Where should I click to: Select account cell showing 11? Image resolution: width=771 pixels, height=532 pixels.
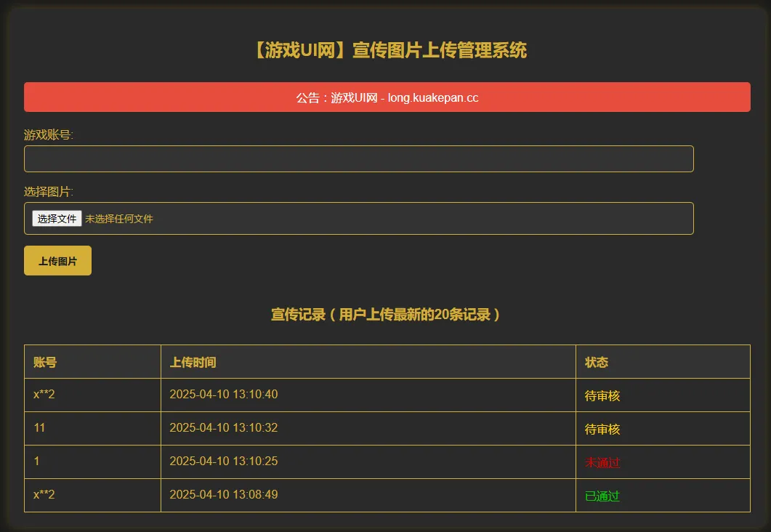pos(39,428)
